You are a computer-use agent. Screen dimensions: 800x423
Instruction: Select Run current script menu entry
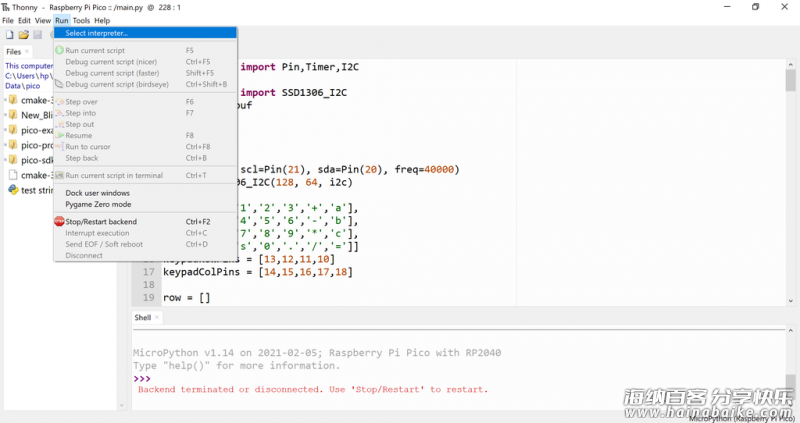tap(145, 51)
